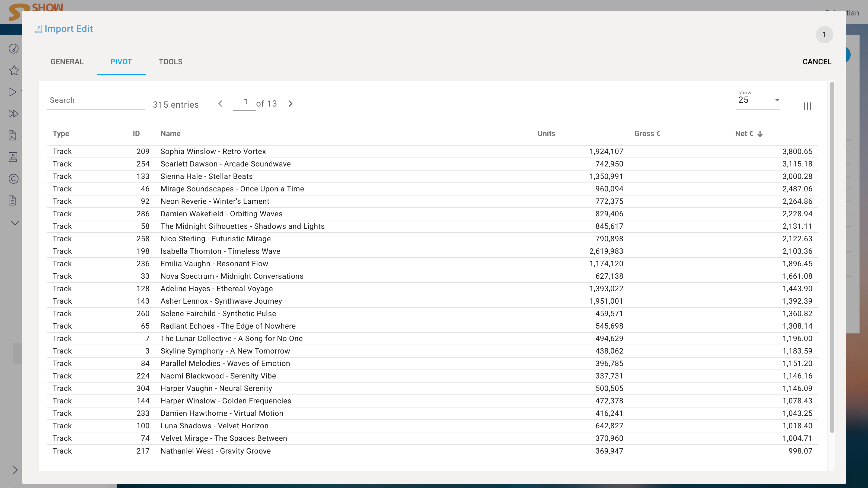Click the CANCEL button

pyautogui.click(x=817, y=62)
